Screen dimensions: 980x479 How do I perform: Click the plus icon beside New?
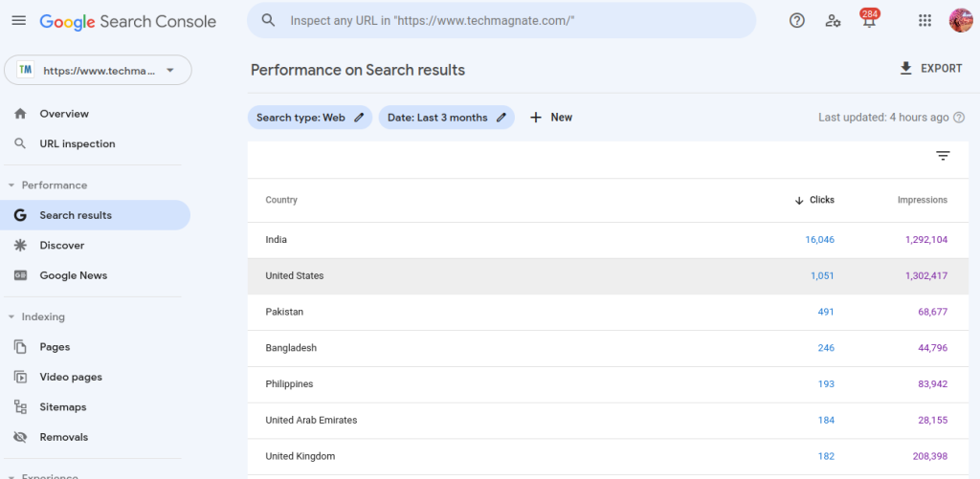[x=536, y=118]
